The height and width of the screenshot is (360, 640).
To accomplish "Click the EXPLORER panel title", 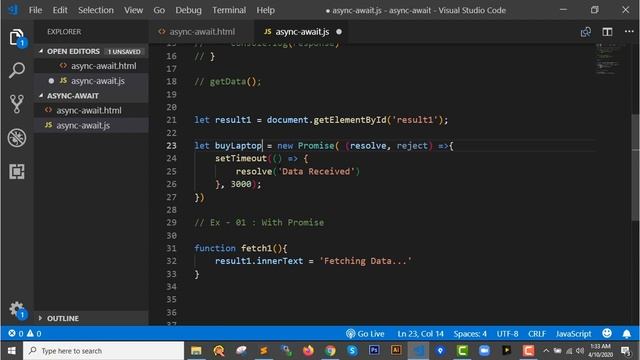I will click(x=64, y=32).
